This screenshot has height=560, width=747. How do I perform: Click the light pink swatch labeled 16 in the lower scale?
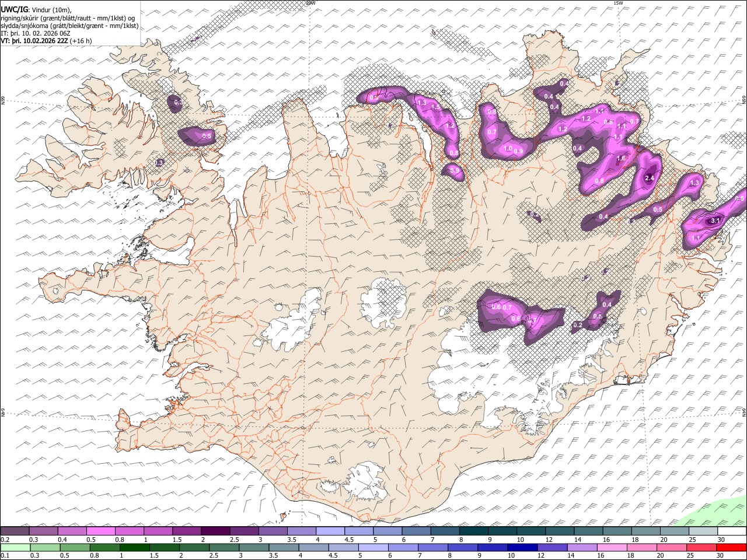[x=612, y=547]
